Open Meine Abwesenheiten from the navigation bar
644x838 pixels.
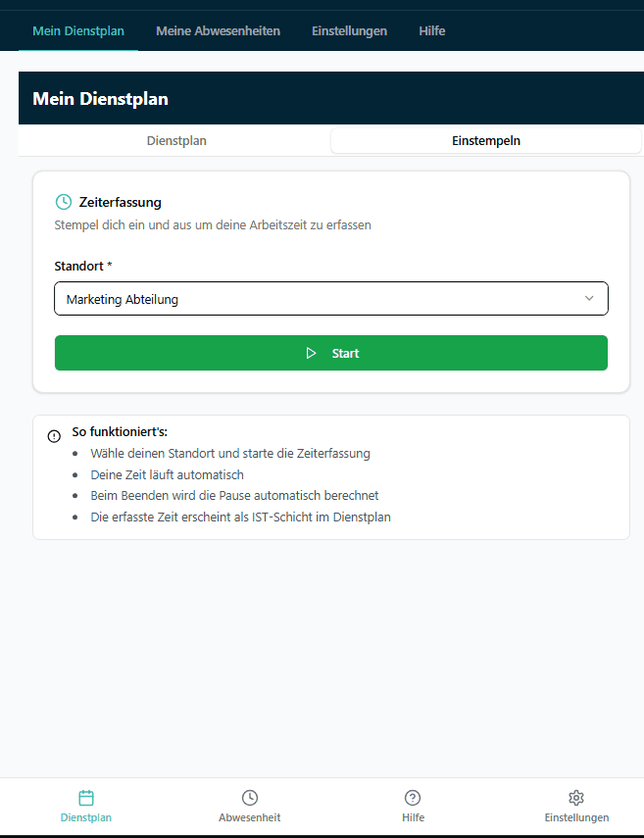coord(218,30)
